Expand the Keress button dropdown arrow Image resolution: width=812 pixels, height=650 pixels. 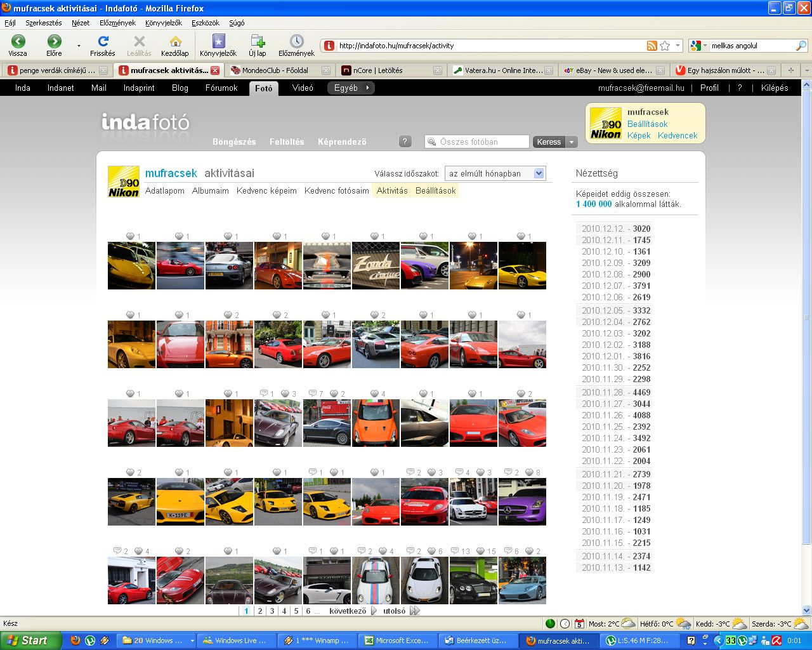coord(572,142)
